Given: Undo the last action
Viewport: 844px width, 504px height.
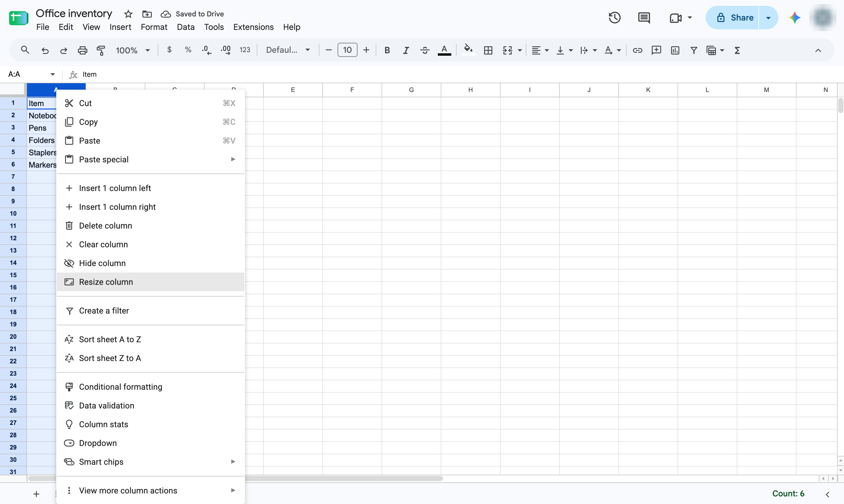Looking at the screenshot, I should (x=45, y=50).
